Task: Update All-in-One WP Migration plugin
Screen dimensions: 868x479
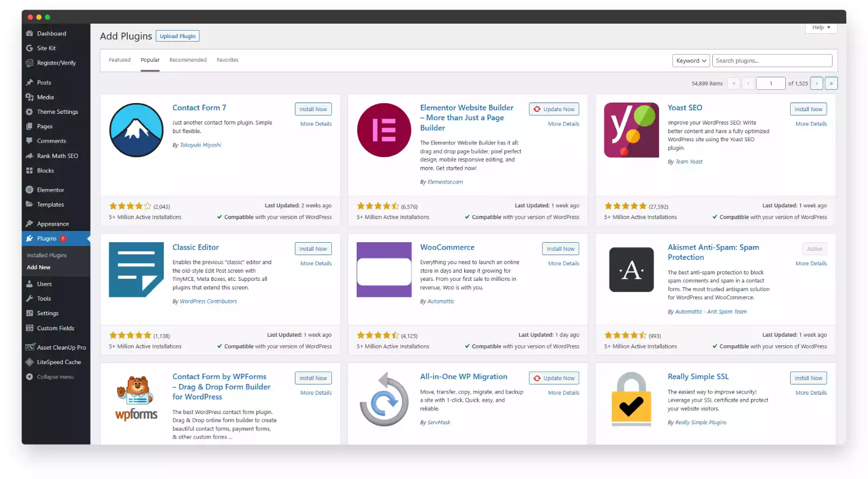Action: pos(554,378)
